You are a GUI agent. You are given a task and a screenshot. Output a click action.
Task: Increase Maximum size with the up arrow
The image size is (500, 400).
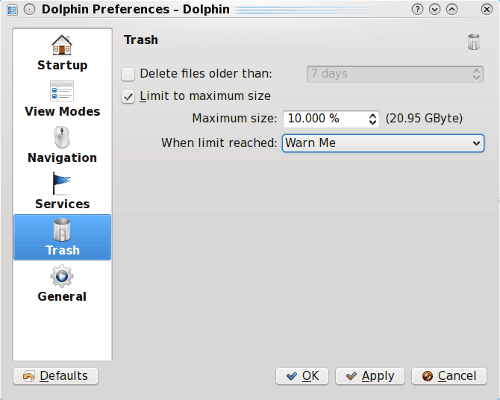[373, 115]
